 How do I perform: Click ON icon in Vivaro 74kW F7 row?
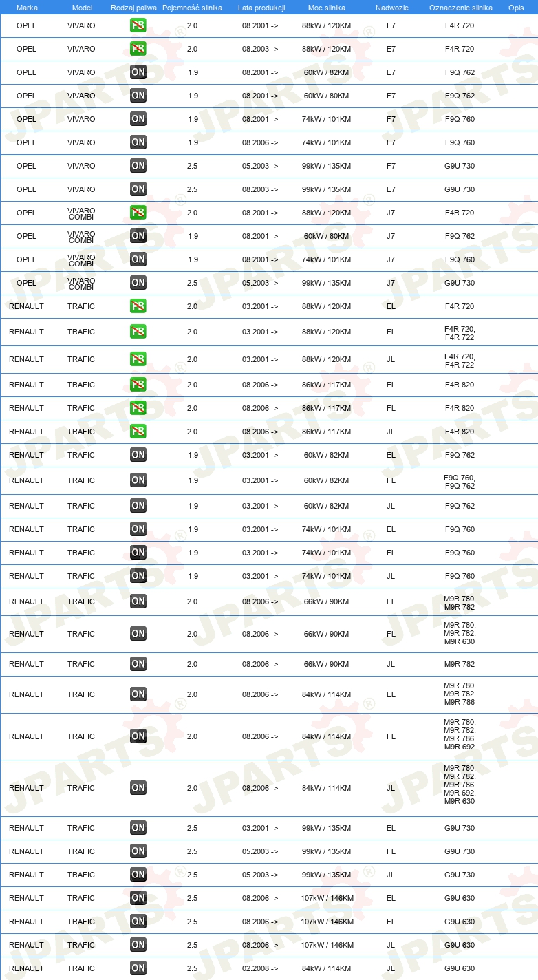(138, 119)
